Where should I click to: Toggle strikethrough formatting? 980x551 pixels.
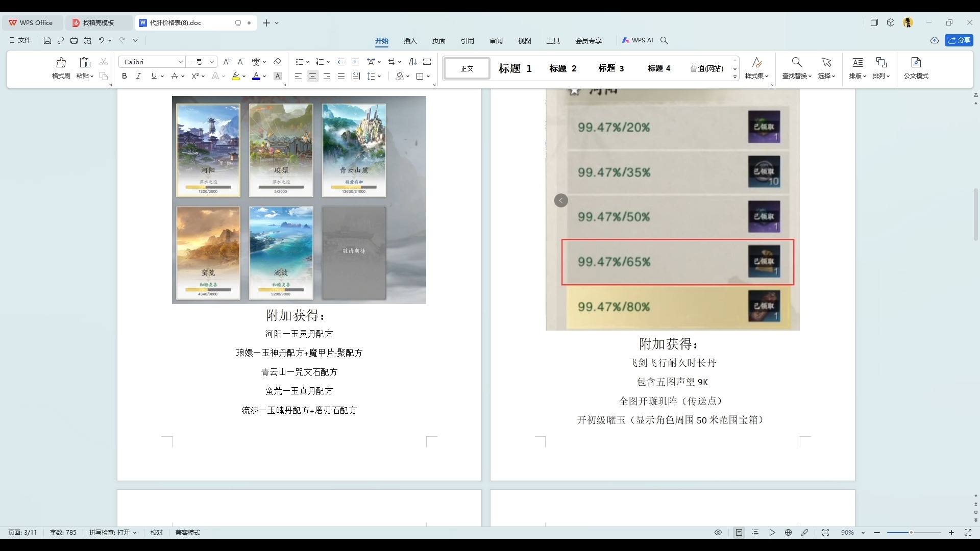pyautogui.click(x=175, y=76)
